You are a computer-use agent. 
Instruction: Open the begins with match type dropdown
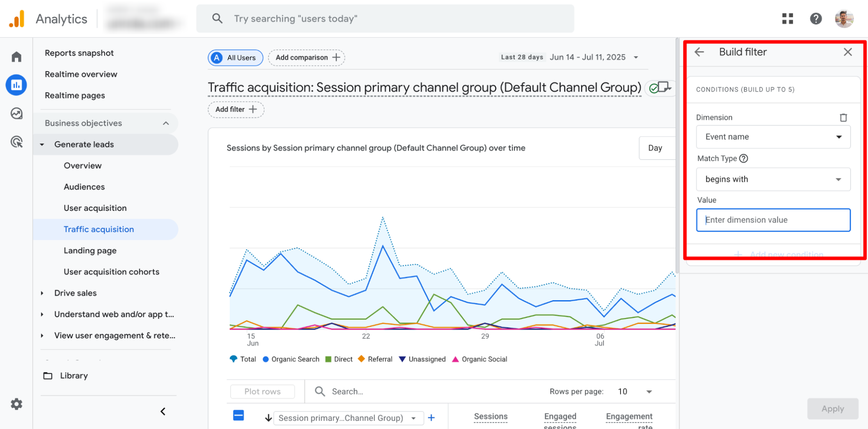pyautogui.click(x=773, y=179)
